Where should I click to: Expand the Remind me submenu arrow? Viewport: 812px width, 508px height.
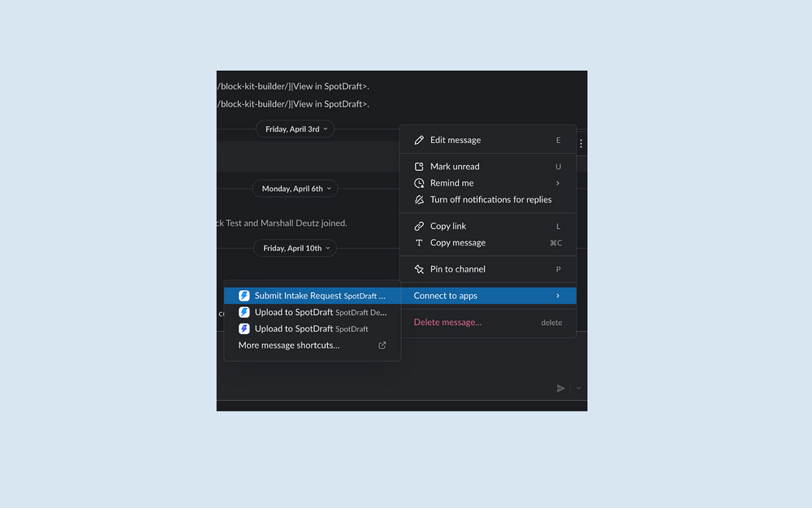[x=558, y=183]
